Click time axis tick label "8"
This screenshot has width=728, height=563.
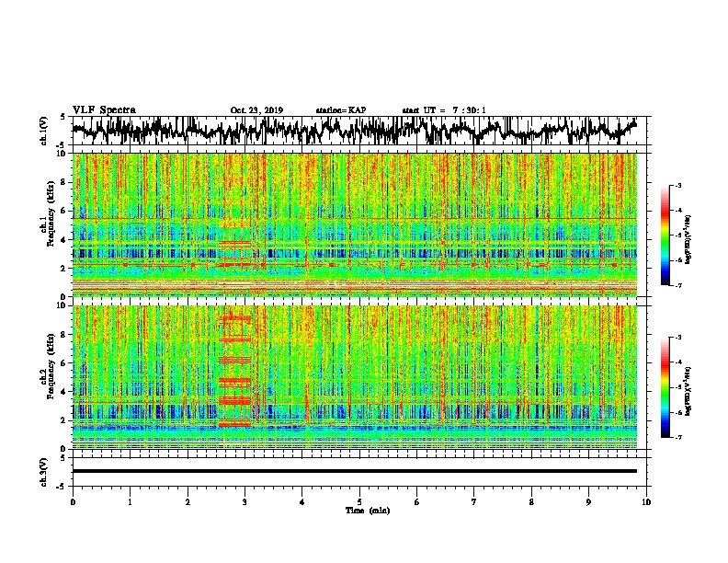[531, 502]
